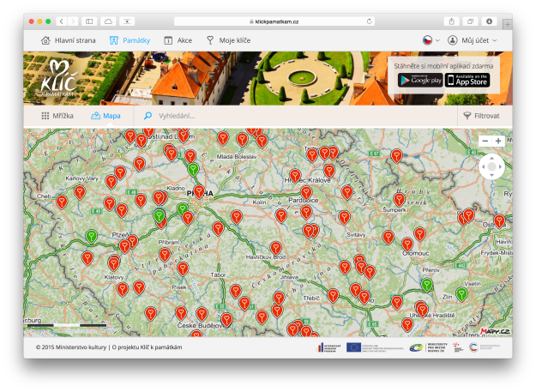Click the Hlavní strana house icon
The image size is (536, 392).
[x=45, y=40]
